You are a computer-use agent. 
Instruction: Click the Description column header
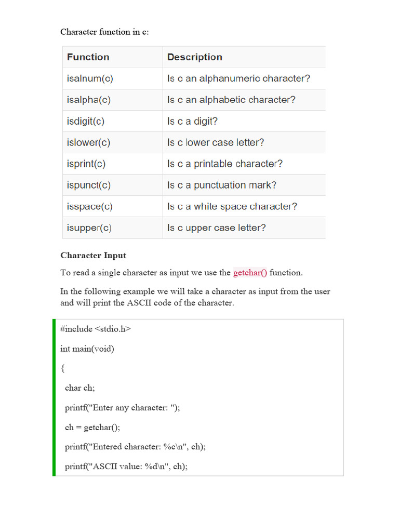(x=194, y=57)
